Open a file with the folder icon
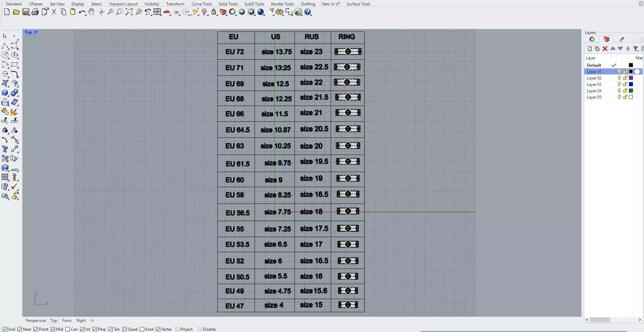 16,12
